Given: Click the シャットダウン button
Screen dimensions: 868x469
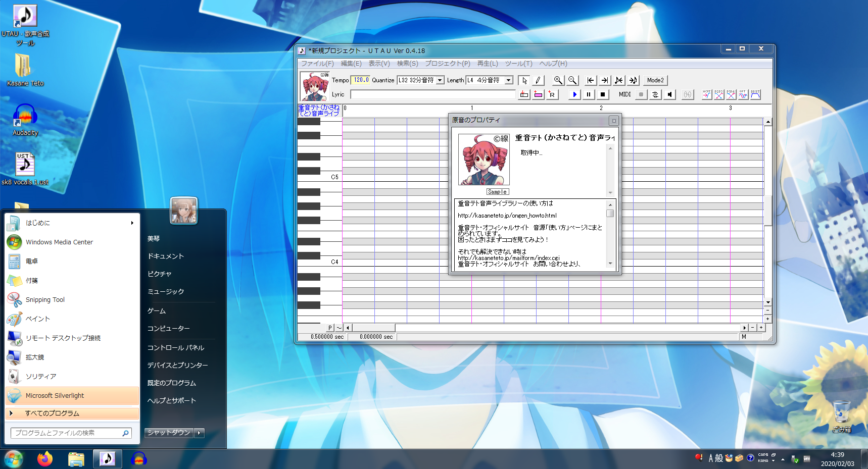Looking at the screenshot, I should pyautogui.click(x=169, y=433).
